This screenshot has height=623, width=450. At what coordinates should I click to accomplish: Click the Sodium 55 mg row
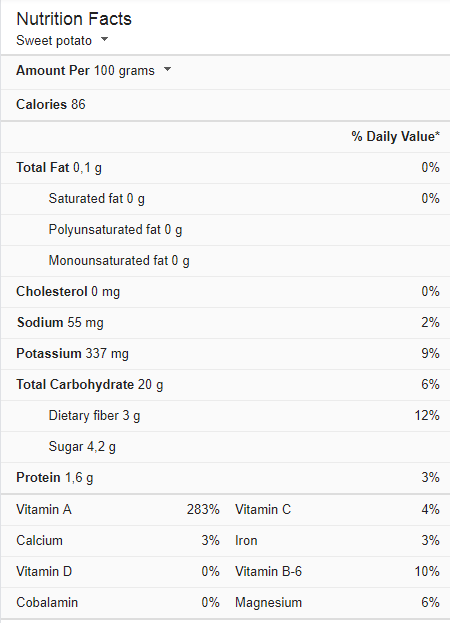(x=225, y=323)
